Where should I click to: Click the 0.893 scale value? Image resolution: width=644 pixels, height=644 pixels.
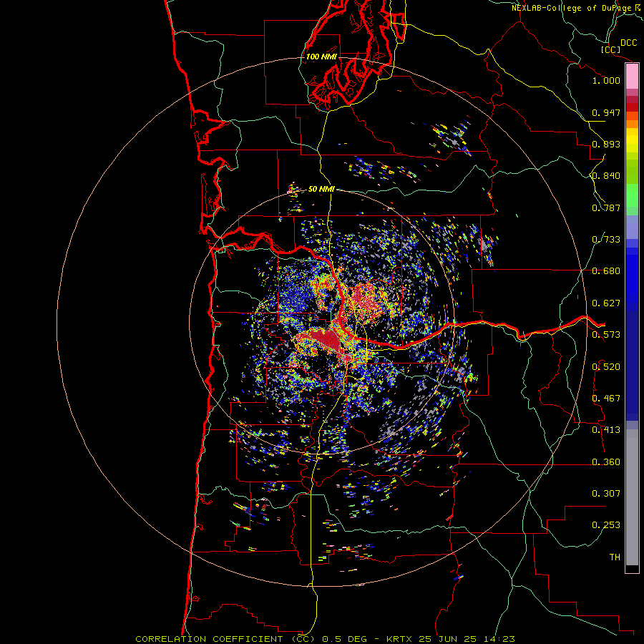click(x=606, y=144)
